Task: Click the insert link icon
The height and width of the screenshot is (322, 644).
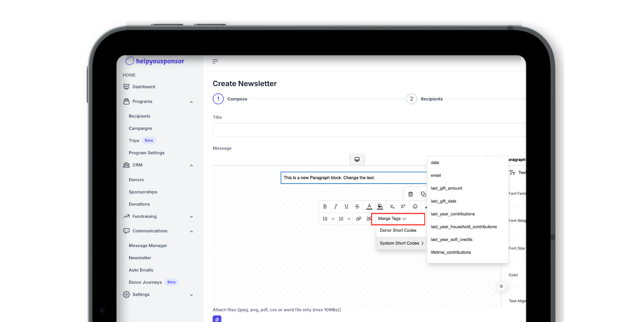Action: (x=359, y=219)
